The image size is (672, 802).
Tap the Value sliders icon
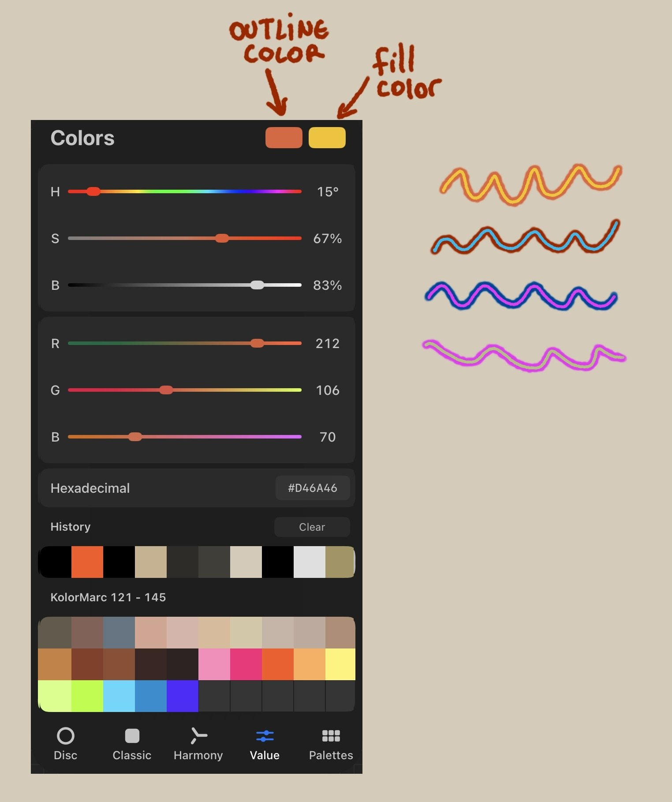pos(265,736)
